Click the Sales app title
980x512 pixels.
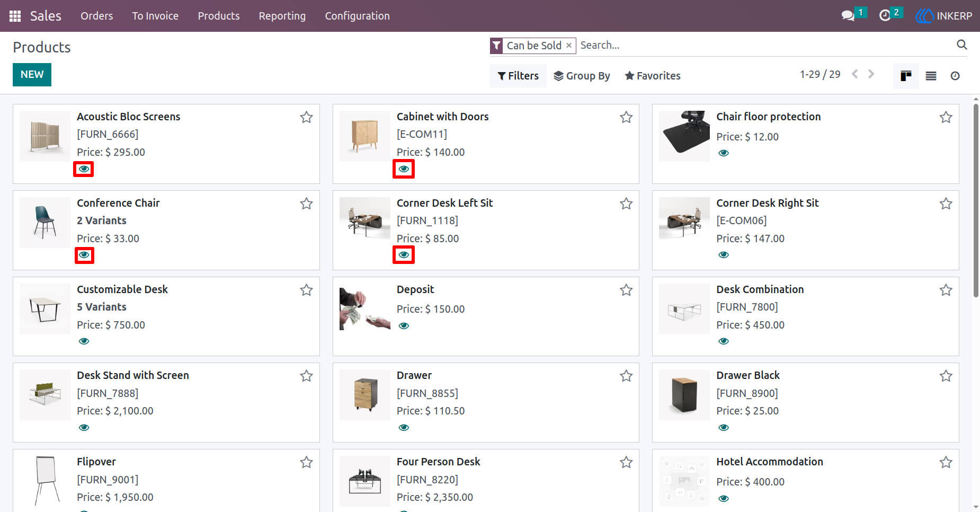[46, 16]
